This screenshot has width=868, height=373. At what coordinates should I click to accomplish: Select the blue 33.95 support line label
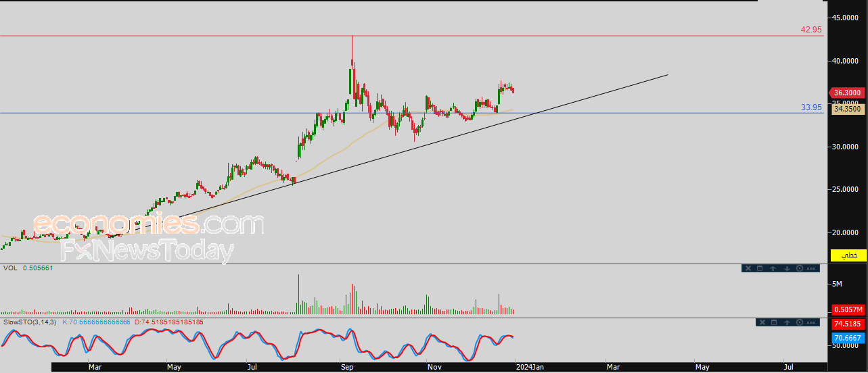[812, 107]
